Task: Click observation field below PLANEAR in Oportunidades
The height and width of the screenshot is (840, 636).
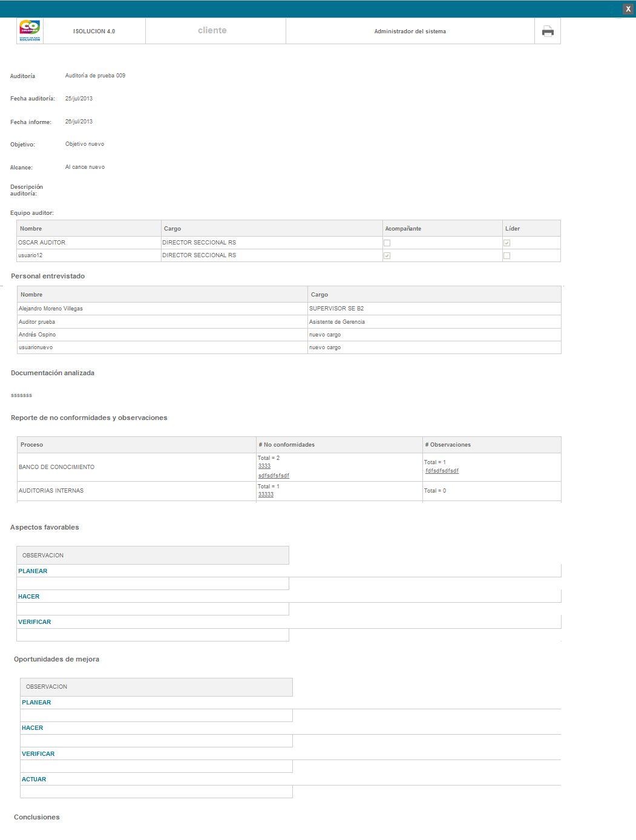Action: pos(156,715)
